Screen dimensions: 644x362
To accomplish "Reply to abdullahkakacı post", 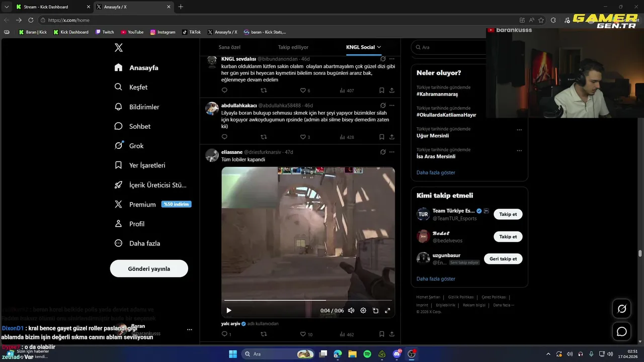I will click(224, 137).
